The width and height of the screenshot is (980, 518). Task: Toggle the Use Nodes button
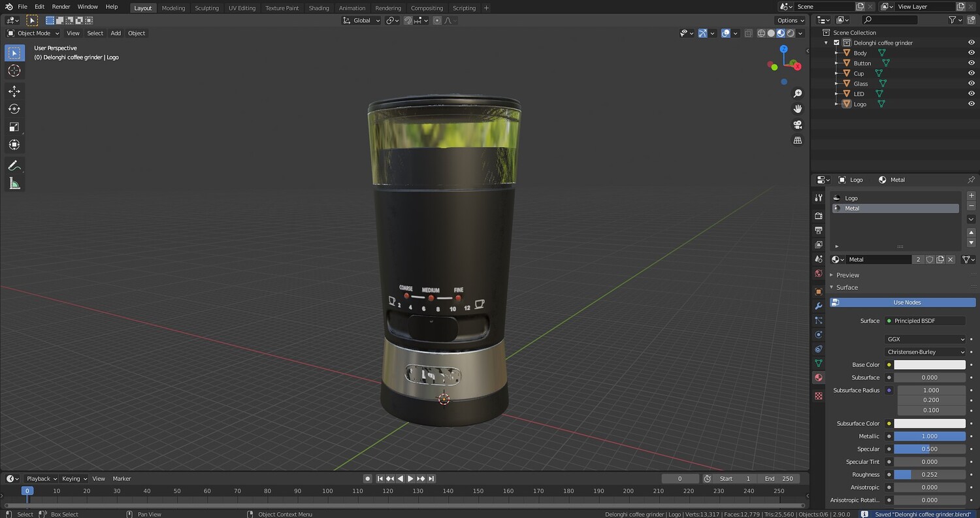point(902,302)
